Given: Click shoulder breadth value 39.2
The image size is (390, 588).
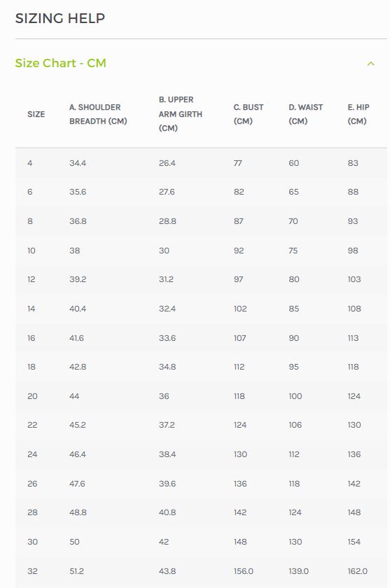Looking at the screenshot, I should click(x=78, y=279).
